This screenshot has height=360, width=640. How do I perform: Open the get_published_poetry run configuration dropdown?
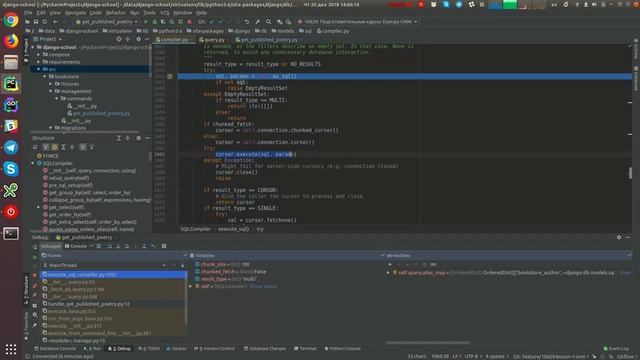click(107, 22)
